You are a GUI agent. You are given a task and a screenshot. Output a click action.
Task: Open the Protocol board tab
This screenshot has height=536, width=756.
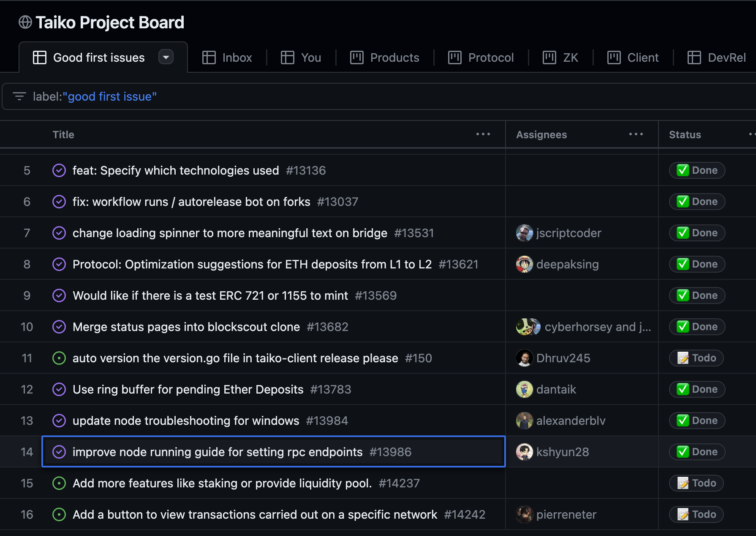pyautogui.click(x=481, y=57)
